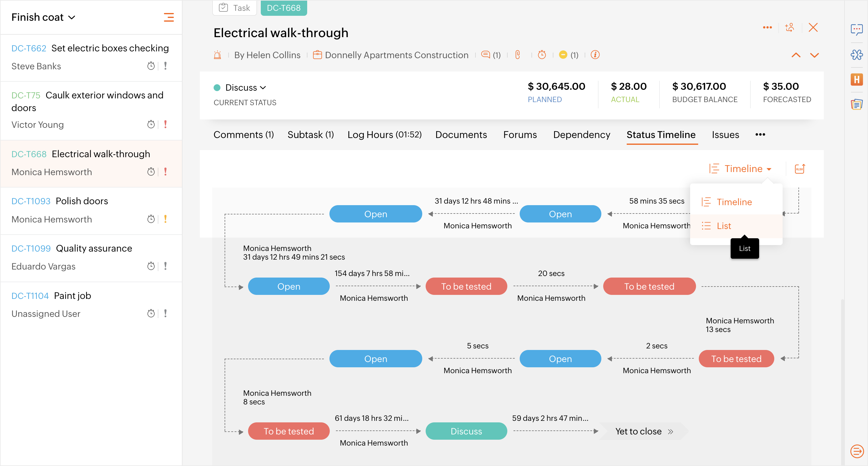868x466 pixels.
Task: Click the green Discuss status pill
Action: click(x=466, y=431)
